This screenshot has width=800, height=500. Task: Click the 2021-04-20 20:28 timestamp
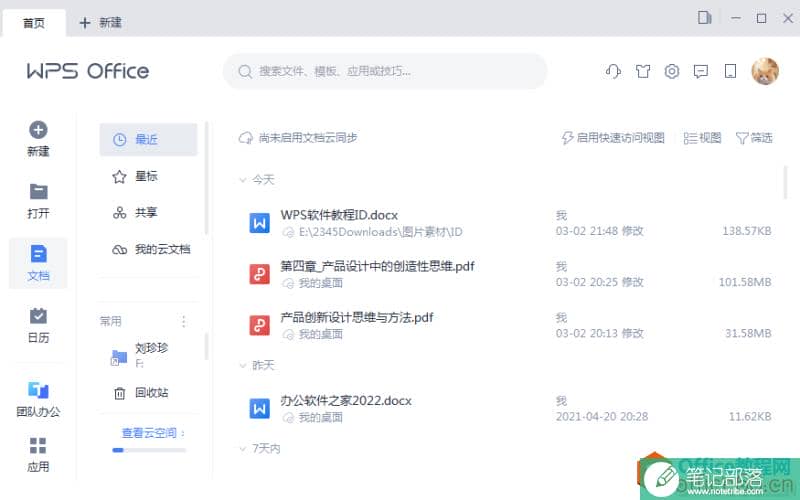coord(602,416)
